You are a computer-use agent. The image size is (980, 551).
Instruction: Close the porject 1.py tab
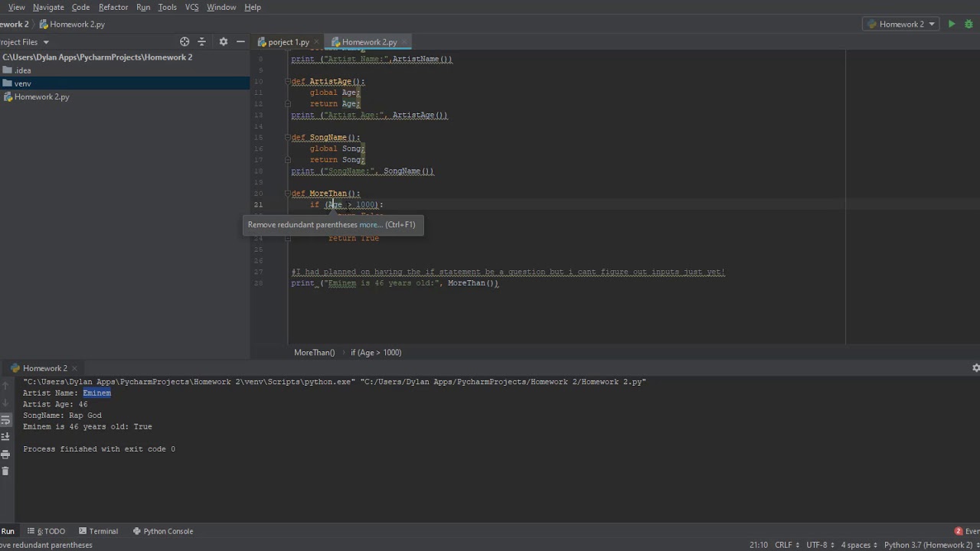(316, 42)
